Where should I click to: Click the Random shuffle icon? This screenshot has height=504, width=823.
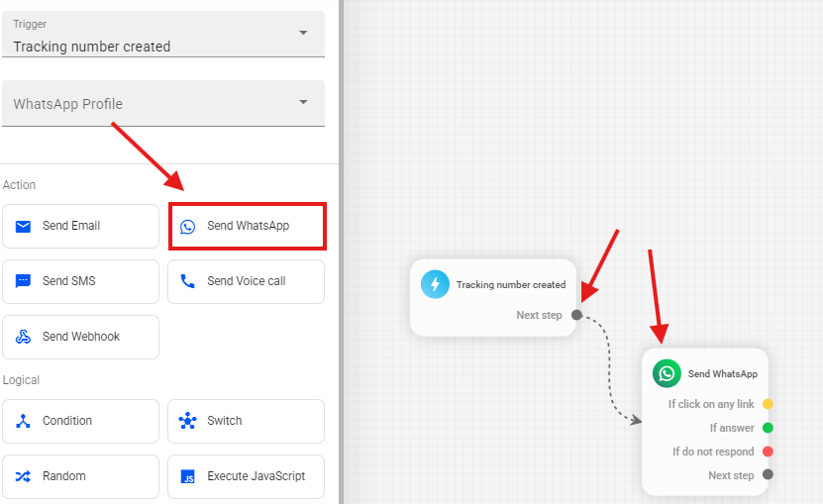click(24, 476)
